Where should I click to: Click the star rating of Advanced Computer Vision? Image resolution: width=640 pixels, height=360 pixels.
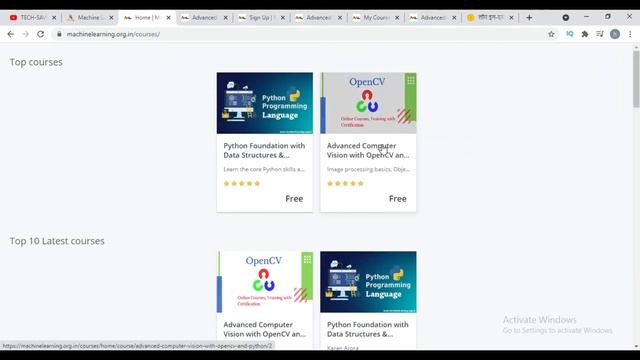(345, 183)
